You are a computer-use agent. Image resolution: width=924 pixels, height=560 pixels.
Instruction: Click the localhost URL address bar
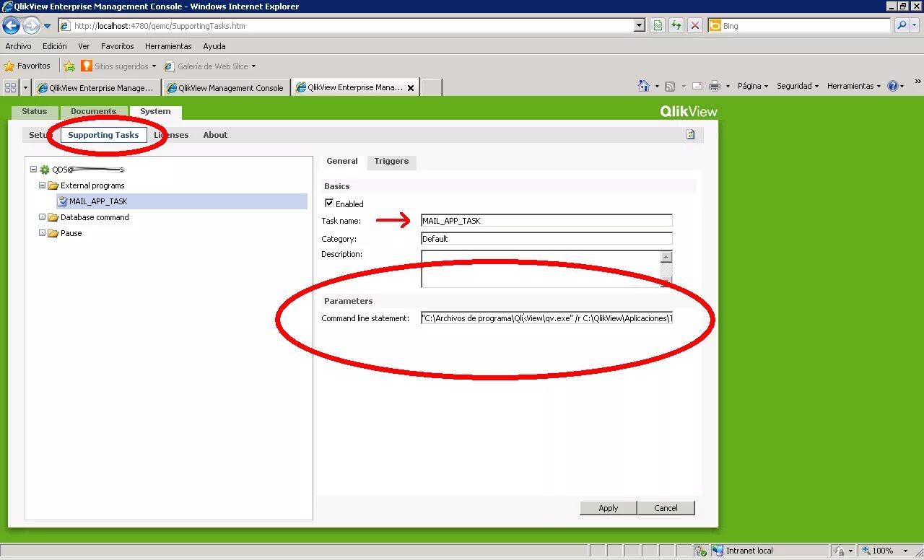click(346, 26)
